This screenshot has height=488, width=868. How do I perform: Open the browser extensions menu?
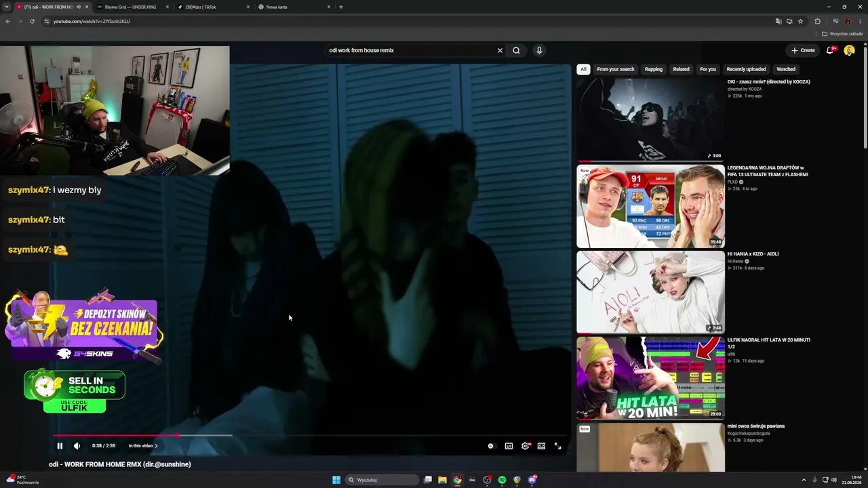tap(817, 21)
